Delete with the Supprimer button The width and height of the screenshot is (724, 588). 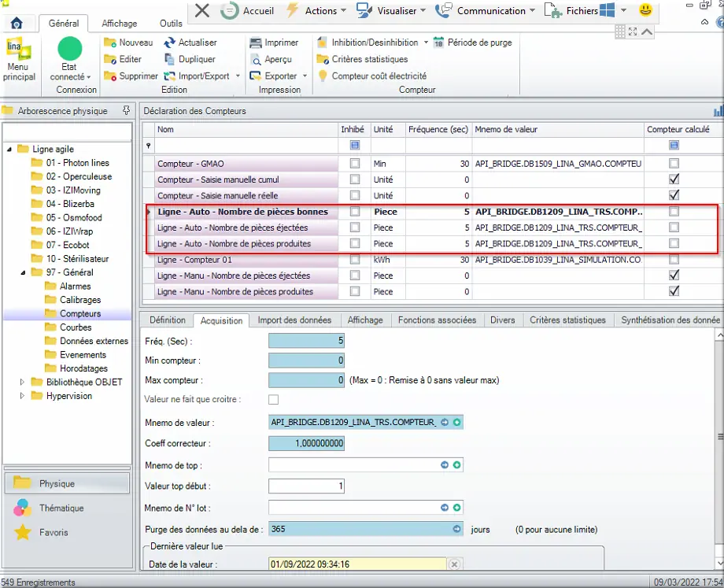131,76
